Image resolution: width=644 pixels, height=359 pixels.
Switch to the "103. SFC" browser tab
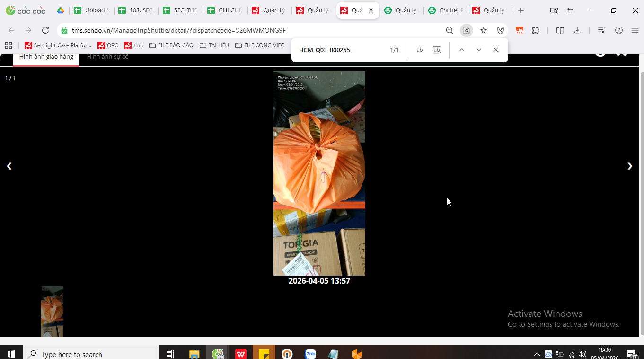coord(136,10)
